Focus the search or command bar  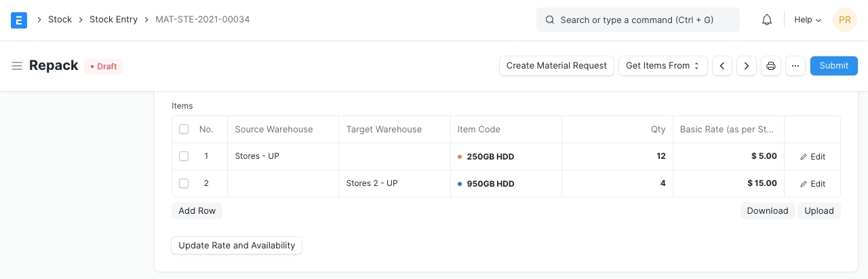pos(637,20)
